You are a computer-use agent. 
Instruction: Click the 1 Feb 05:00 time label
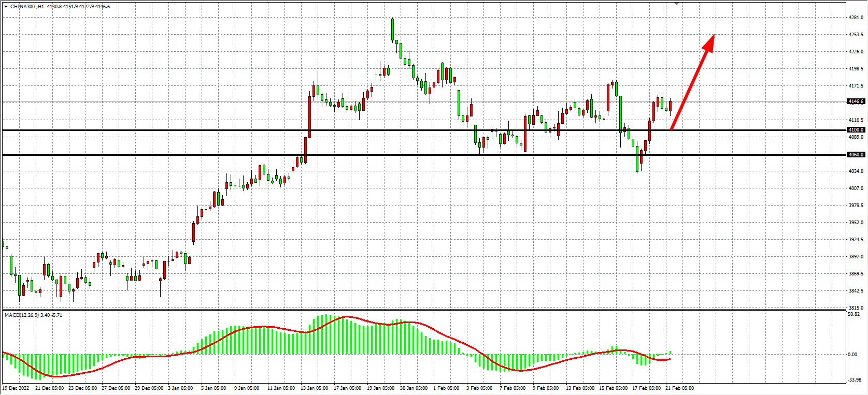446,388
